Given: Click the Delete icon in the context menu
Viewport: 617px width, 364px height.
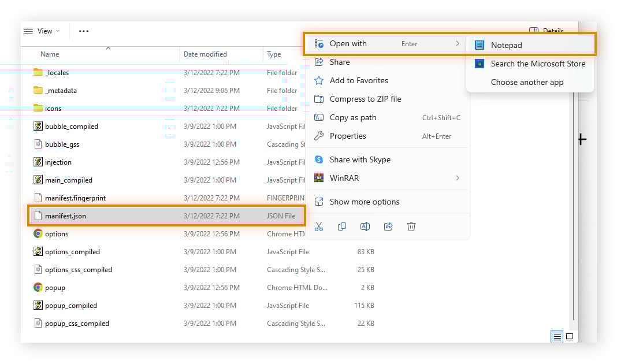Looking at the screenshot, I should (411, 226).
